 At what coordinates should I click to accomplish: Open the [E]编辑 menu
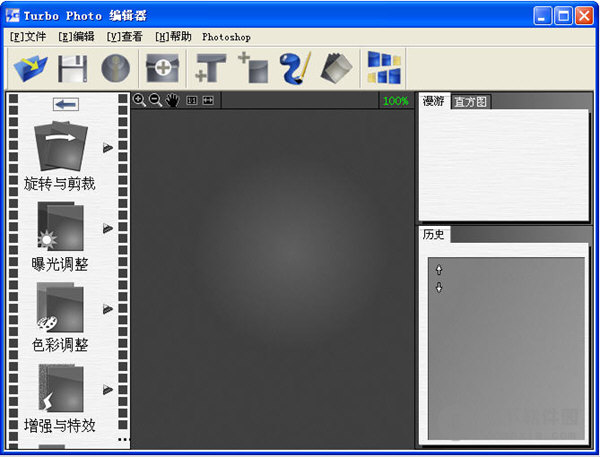click(x=76, y=37)
